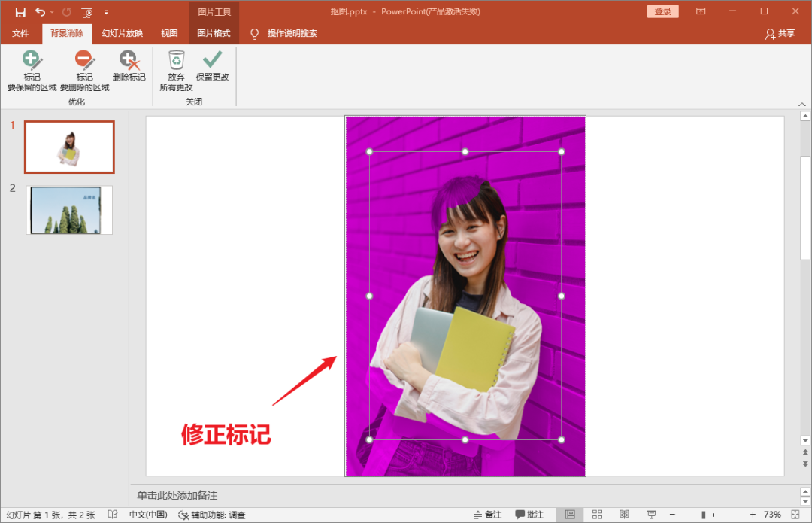Click the bottom-right selection handle on the picture

[562, 440]
